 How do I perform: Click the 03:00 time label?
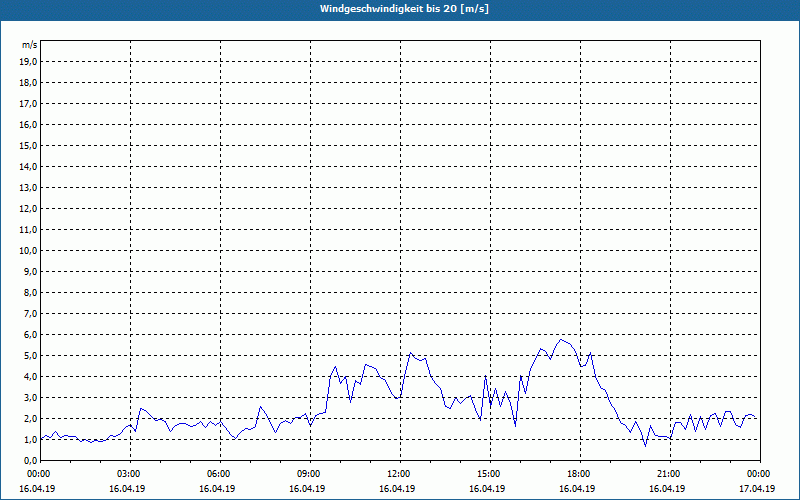[131, 474]
